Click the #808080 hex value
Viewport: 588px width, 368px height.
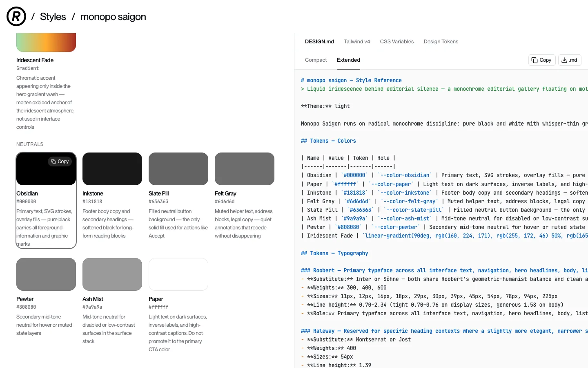(26, 307)
